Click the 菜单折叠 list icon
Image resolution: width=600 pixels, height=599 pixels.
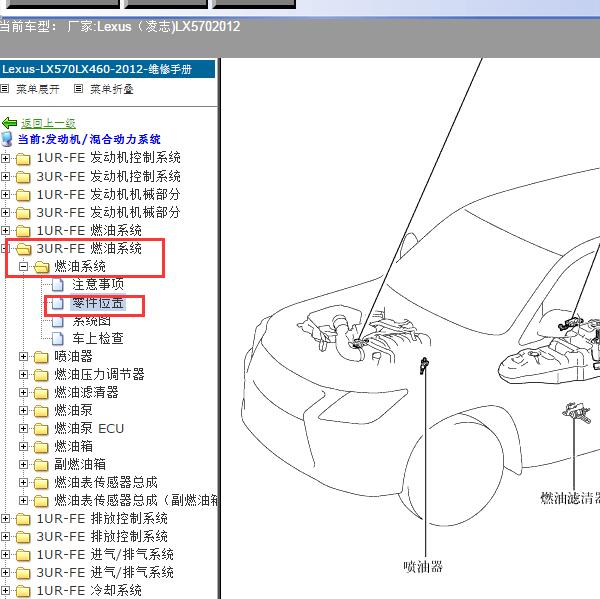click(x=78, y=89)
